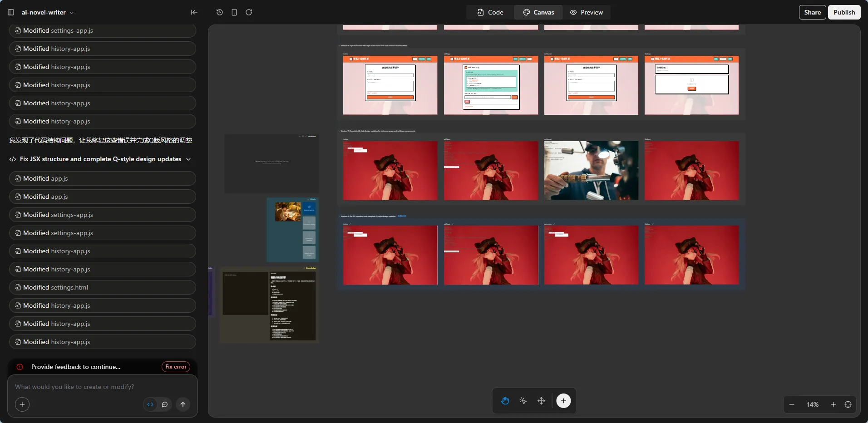Open the ai-novel-writer project dropdown

(48, 12)
